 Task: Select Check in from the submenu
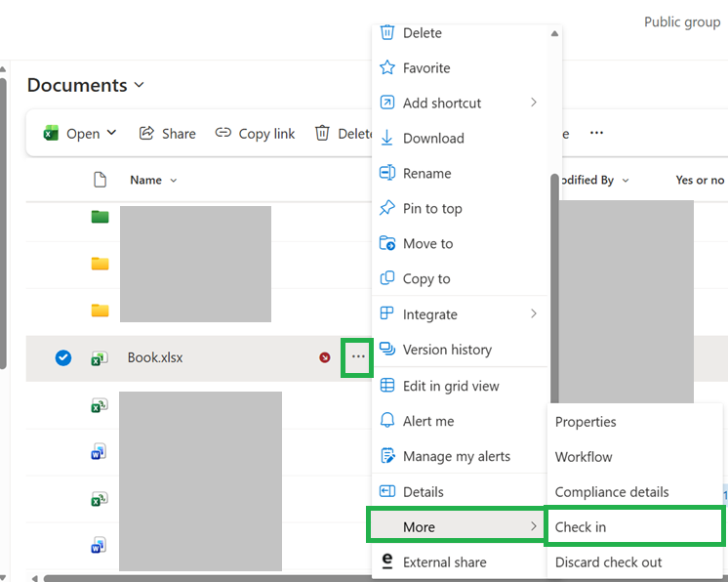[x=634, y=526]
